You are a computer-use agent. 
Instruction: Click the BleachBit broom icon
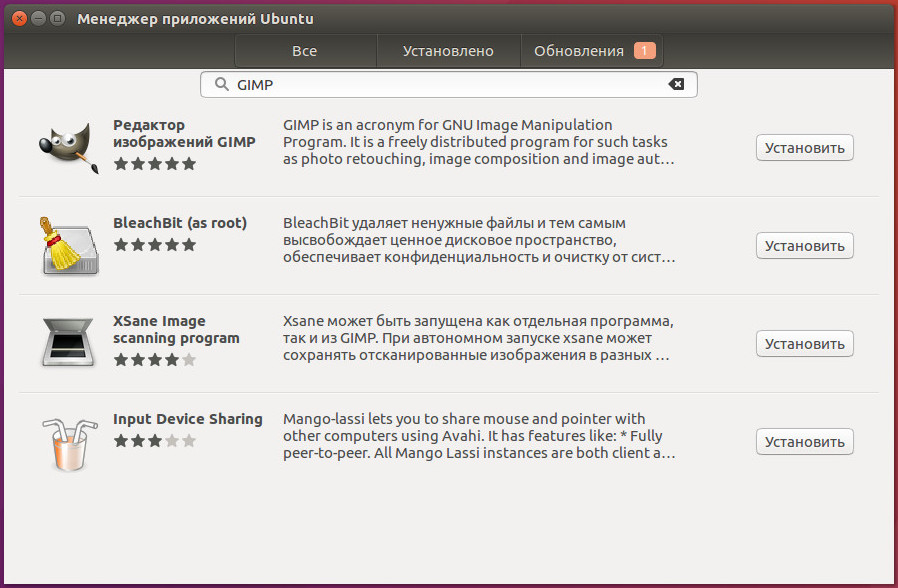pos(69,246)
